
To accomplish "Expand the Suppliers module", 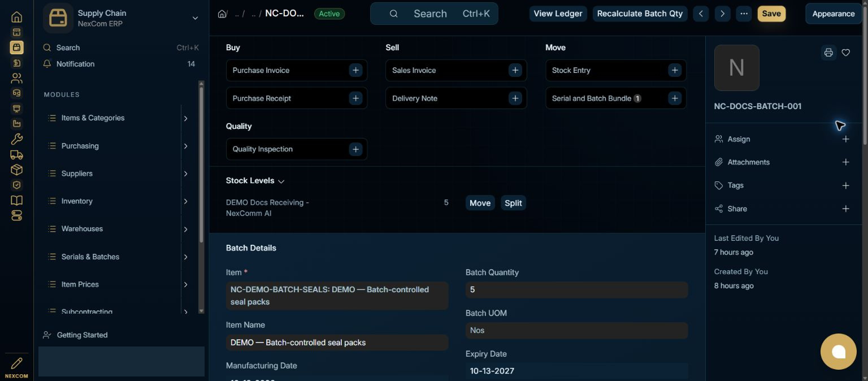I will [x=185, y=174].
